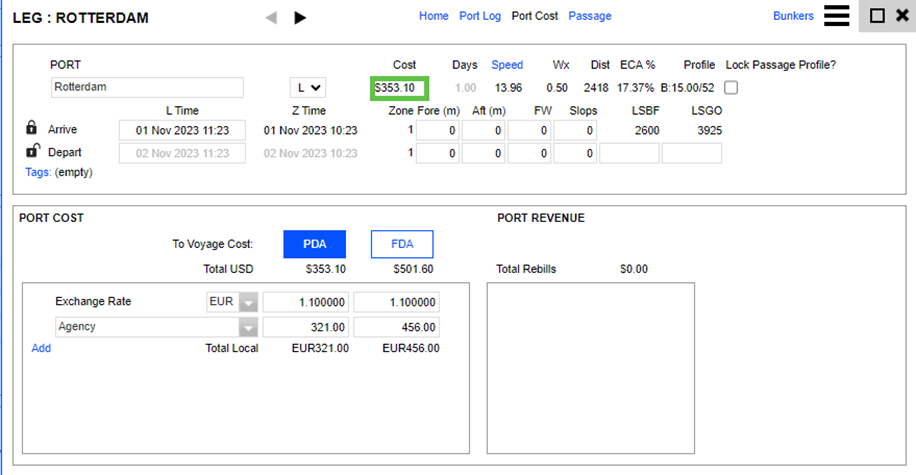Open the Agency cost type dropdown
This screenshot has width=916, height=475.
[246, 327]
